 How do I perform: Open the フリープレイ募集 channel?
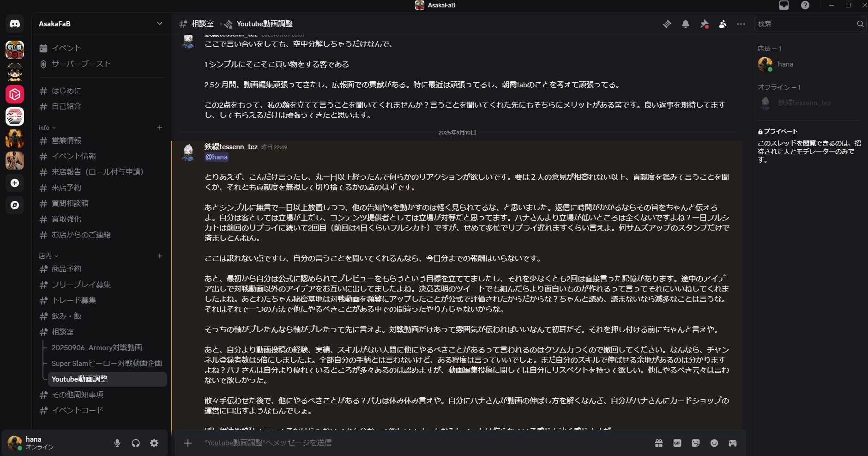click(101, 285)
